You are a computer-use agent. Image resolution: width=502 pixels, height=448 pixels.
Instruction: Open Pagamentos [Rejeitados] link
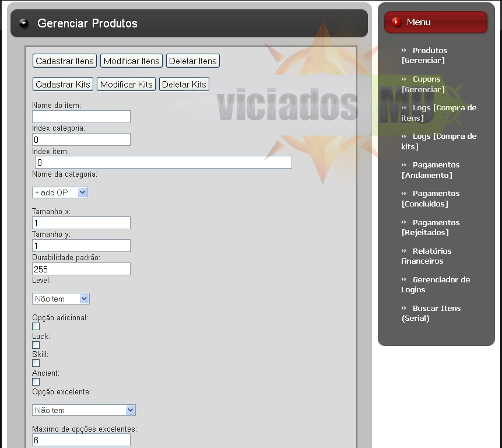point(430,228)
